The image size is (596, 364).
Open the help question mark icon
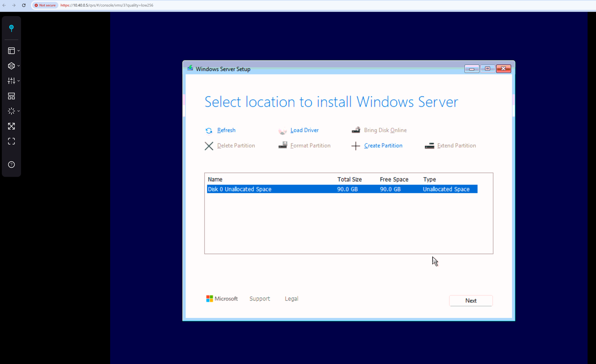[x=11, y=165]
